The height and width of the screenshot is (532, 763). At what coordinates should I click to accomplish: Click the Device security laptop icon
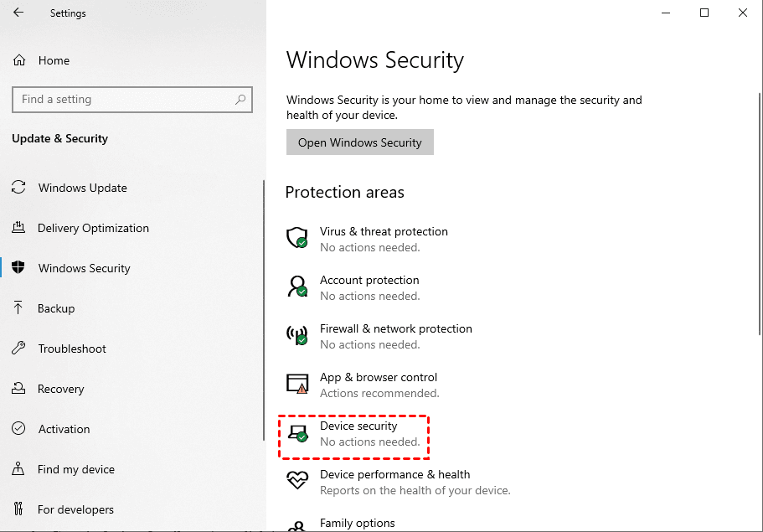[297, 433]
